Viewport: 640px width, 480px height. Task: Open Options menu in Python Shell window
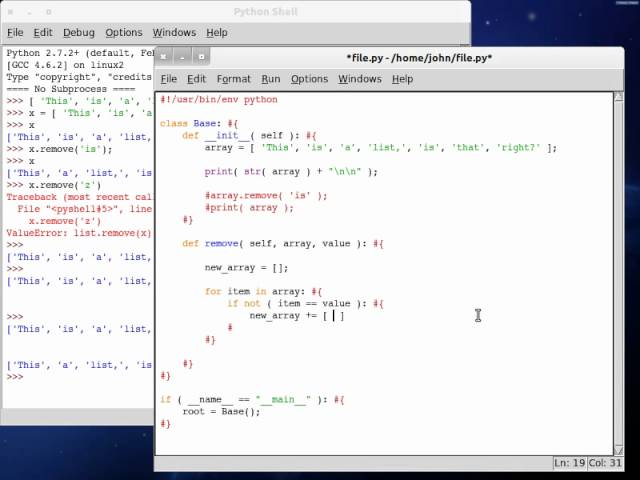click(124, 33)
